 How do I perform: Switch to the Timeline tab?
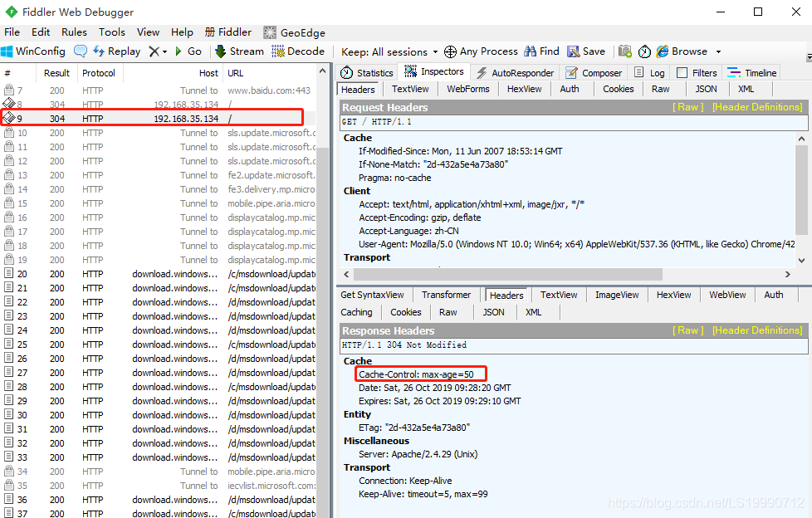[752, 73]
